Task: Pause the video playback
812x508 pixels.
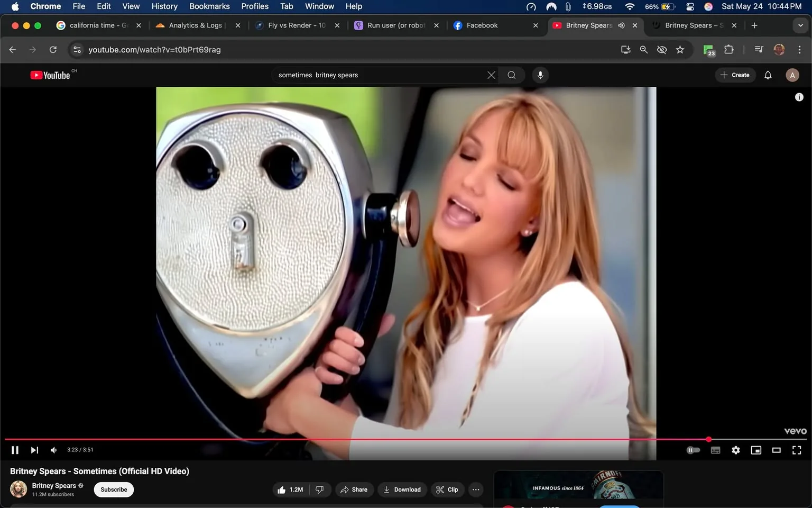Action: click(x=15, y=450)
